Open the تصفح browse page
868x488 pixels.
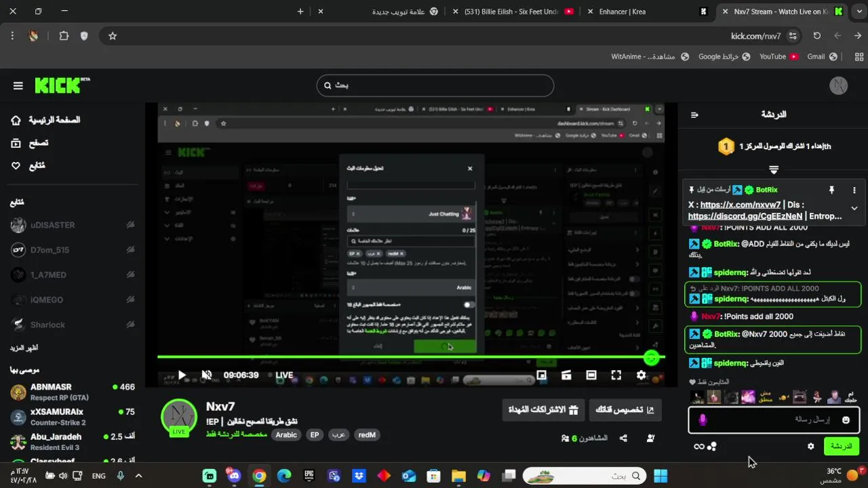(x=30, y=143)
